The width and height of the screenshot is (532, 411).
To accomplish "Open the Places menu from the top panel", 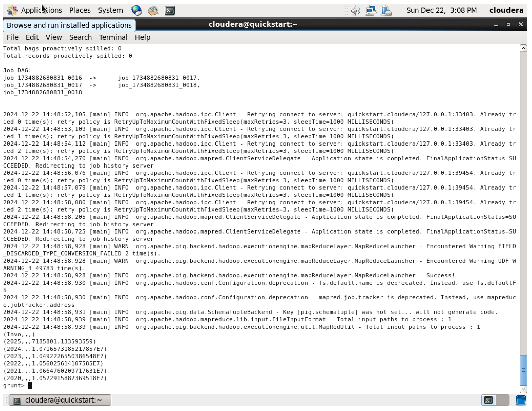I will pyautogui.click(x=80, y=10).
